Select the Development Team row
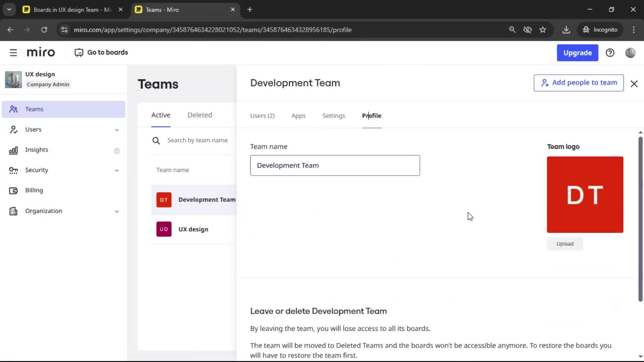Screen dimensions: 644x362 point(194,200)
